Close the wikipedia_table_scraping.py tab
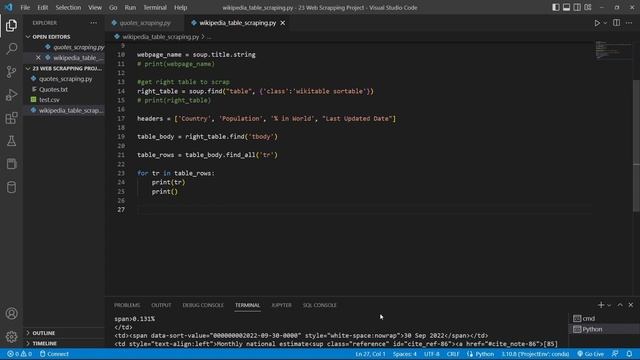Image resolution: width=640 pixels, height=360 pixels. [282, 23]
